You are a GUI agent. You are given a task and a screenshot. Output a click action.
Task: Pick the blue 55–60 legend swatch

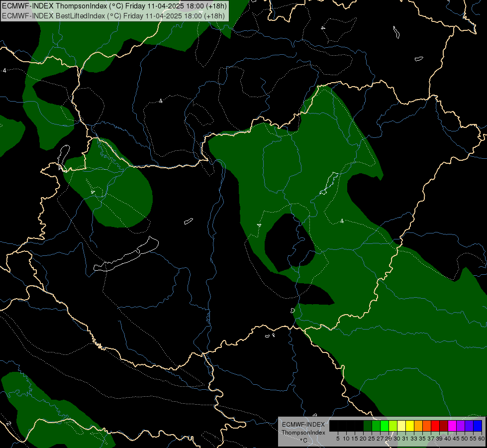point(478,426)
